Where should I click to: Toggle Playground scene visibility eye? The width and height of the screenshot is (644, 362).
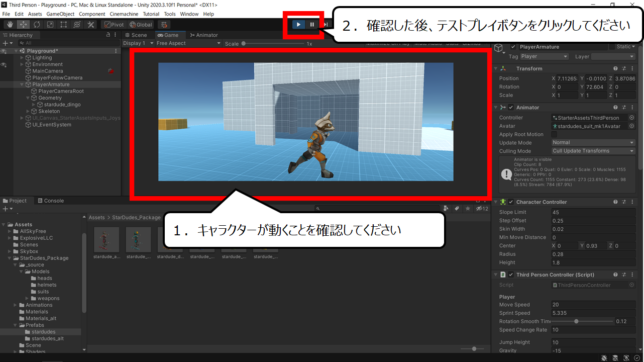[x=4, y=51]
